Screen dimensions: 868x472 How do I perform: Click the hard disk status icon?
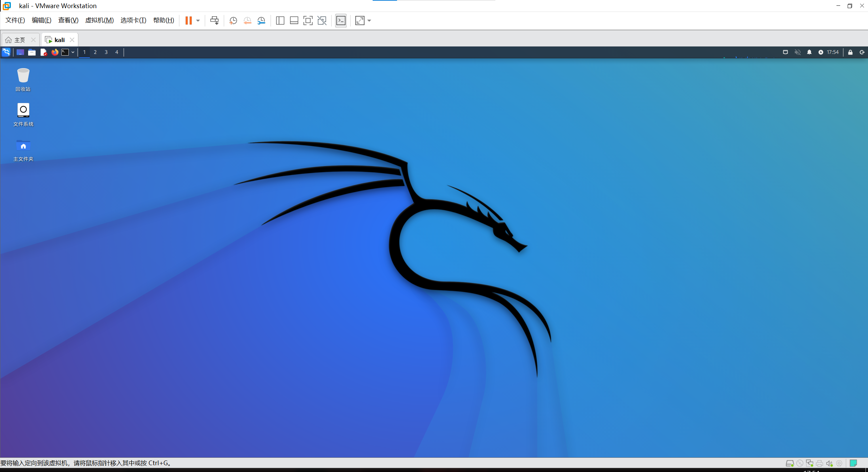[x=790, y=463]
